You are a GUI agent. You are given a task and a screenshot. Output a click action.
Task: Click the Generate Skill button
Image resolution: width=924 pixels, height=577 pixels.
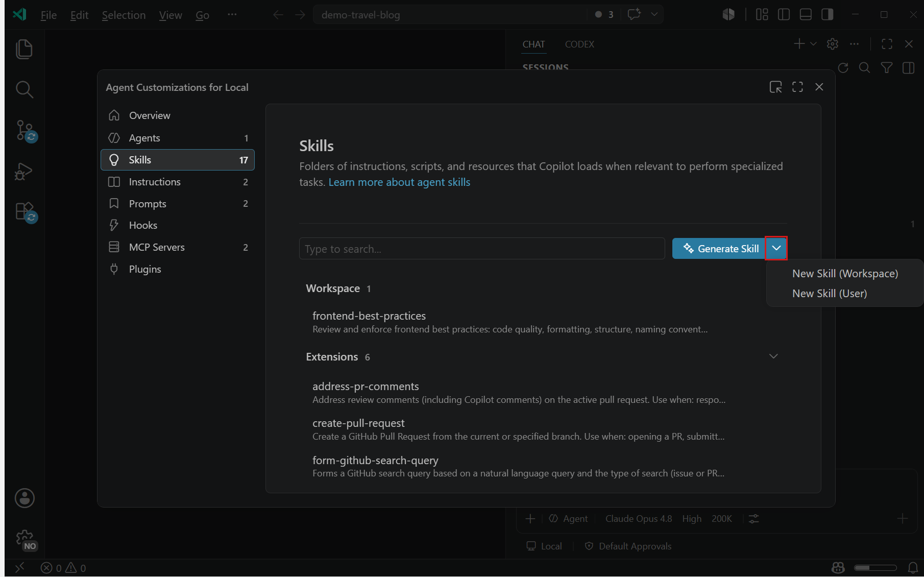(x=719, y=248)
